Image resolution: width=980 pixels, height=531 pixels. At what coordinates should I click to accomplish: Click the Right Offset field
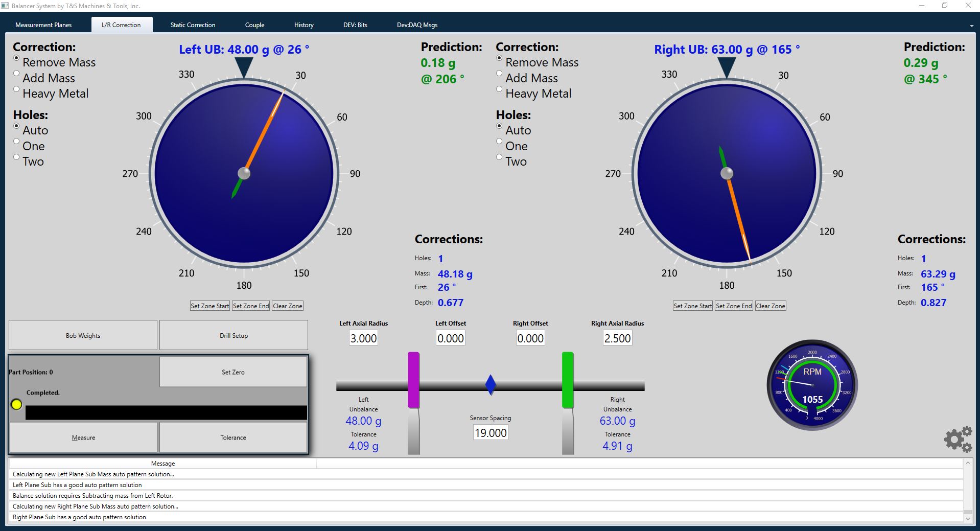[x=530, y=338]
